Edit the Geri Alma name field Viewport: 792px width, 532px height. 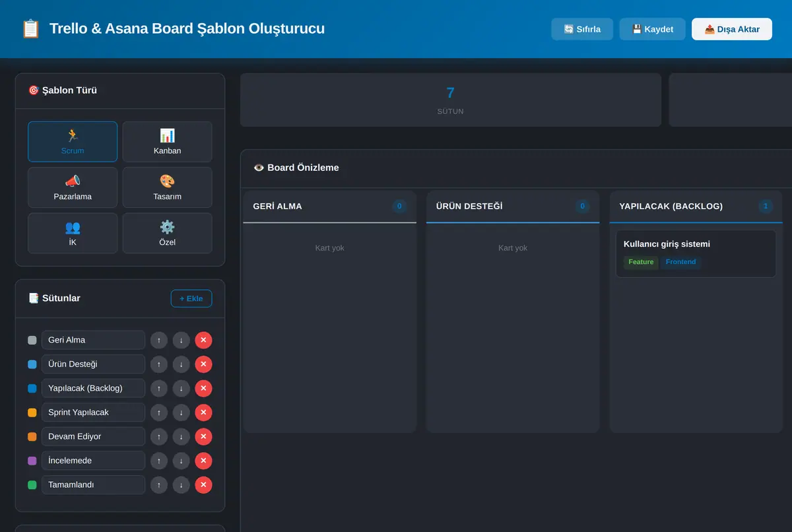tap(93, 340)
